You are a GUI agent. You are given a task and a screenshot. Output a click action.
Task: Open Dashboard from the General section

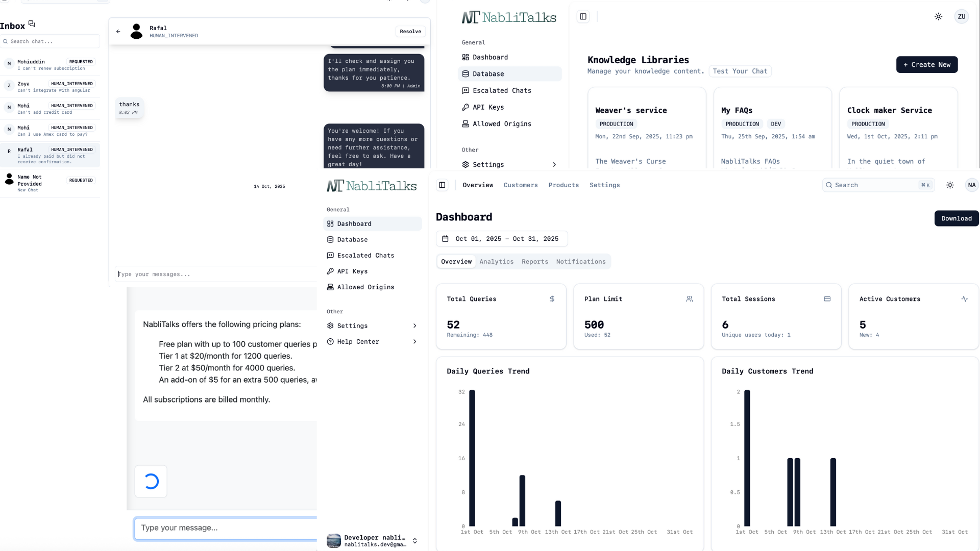click(354, 223)
